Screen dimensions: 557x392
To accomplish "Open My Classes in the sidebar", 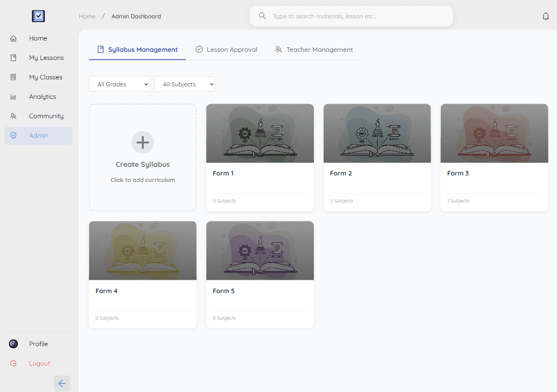I will click(45, 77).
